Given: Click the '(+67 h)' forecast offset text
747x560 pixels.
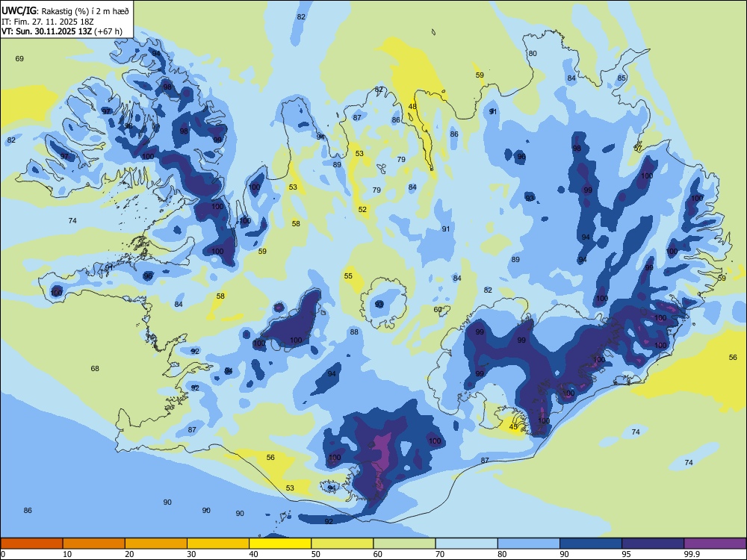Looking at the screenshot, I should pyautogui.click(x=108, y=31).
